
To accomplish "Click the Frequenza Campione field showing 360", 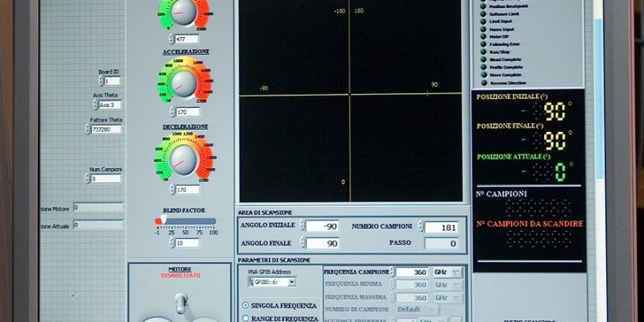I will tap(412, 272).
